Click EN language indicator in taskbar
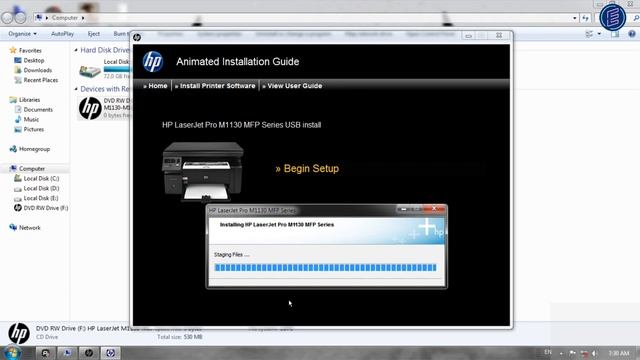This screenshot has height=360, width=640. tap(548, 352)
